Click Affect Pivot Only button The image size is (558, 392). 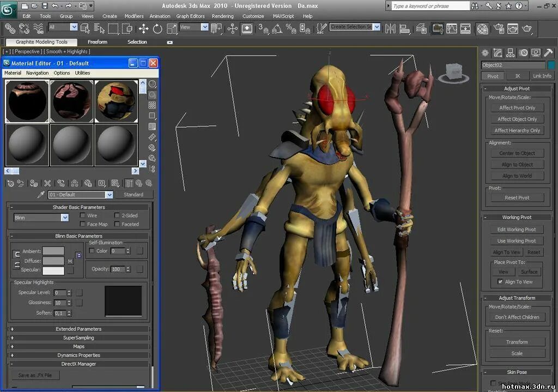(x=517, y=107)
